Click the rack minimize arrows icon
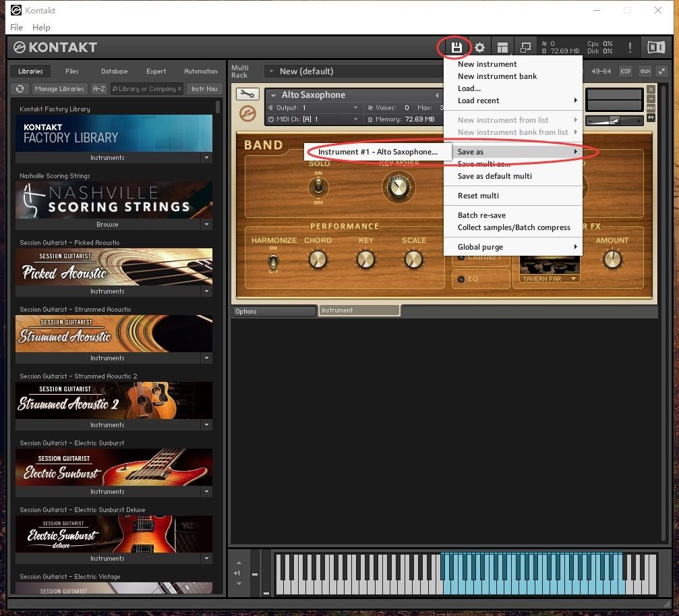679x616 pixels. coord(662,71)
